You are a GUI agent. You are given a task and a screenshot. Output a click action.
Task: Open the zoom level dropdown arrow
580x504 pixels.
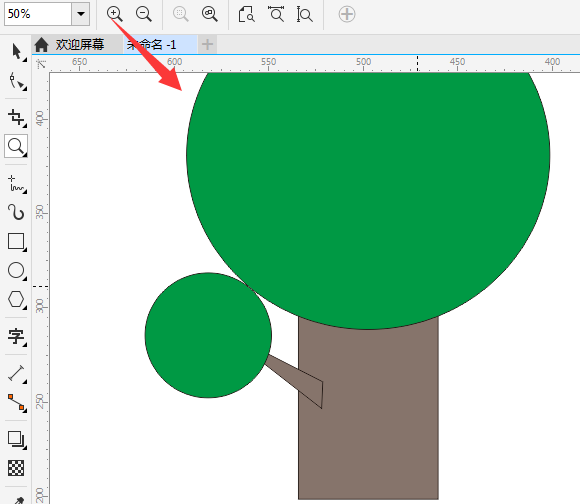click(x=81, y=14)
